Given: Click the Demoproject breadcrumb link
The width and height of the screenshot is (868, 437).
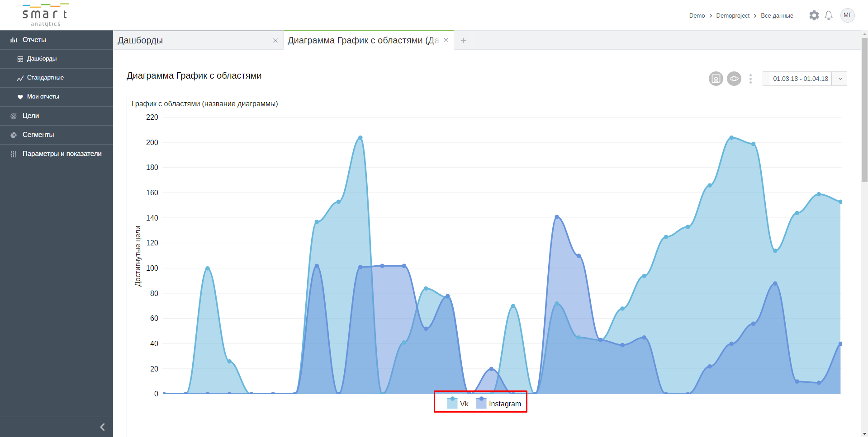Looking at the screenshot, I should pos(733,15).
